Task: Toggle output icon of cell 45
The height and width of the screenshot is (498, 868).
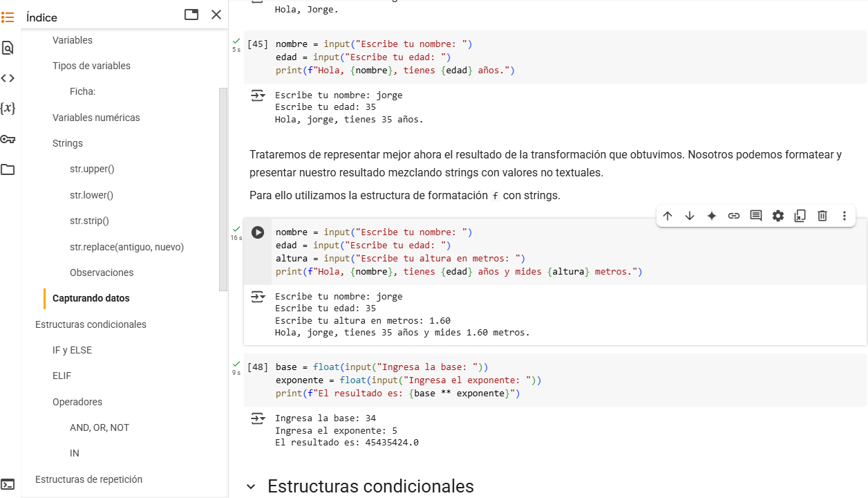Action: (x=258, y=96)
